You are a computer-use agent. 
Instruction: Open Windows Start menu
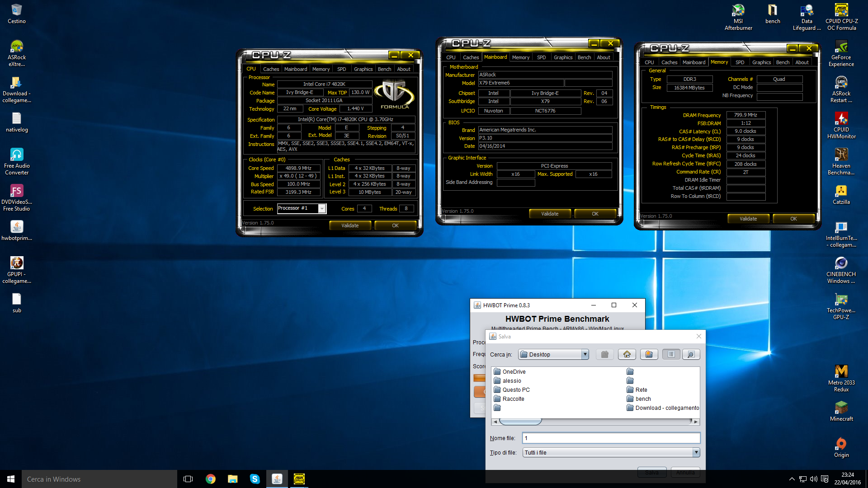[11, 479]
